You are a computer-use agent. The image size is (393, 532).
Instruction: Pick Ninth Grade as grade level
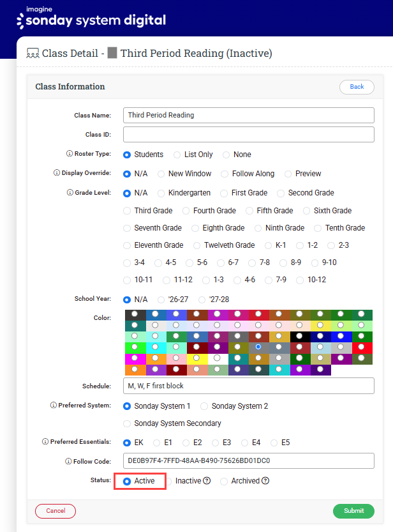pos(258,229)
